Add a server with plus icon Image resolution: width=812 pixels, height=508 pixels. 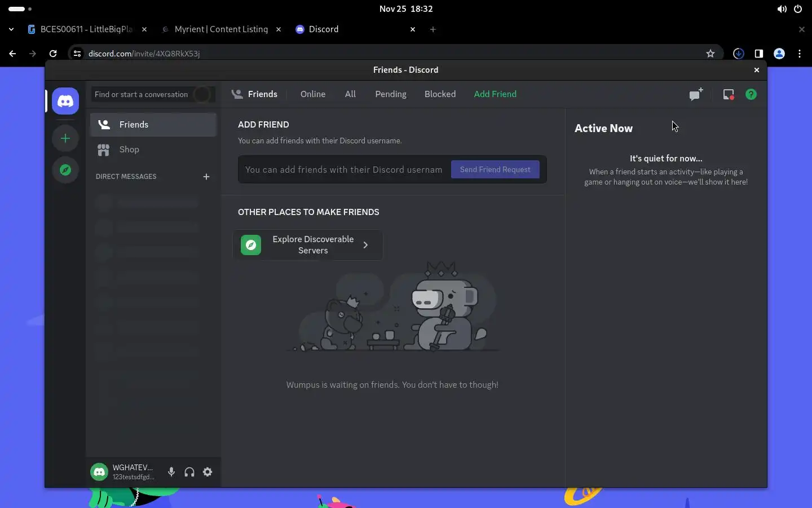65,138
